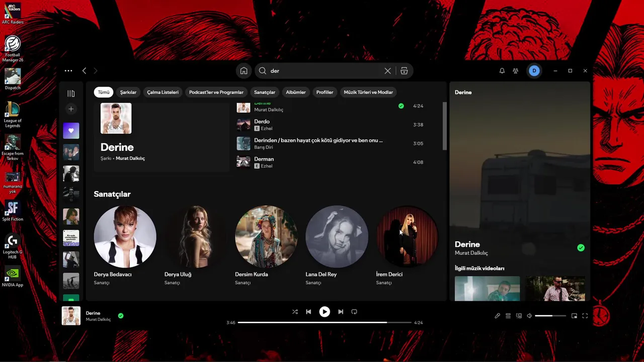Open League of Legends desktop shortcut
This screenshot has height=362, width=644.
tap(13, 115)
